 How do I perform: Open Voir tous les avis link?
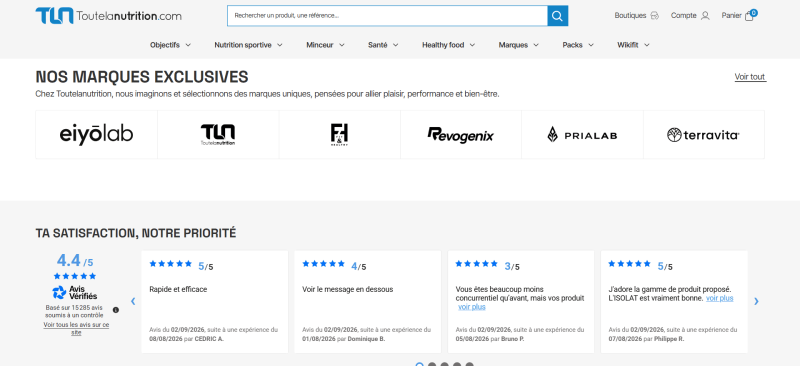[x=76, y=328]
